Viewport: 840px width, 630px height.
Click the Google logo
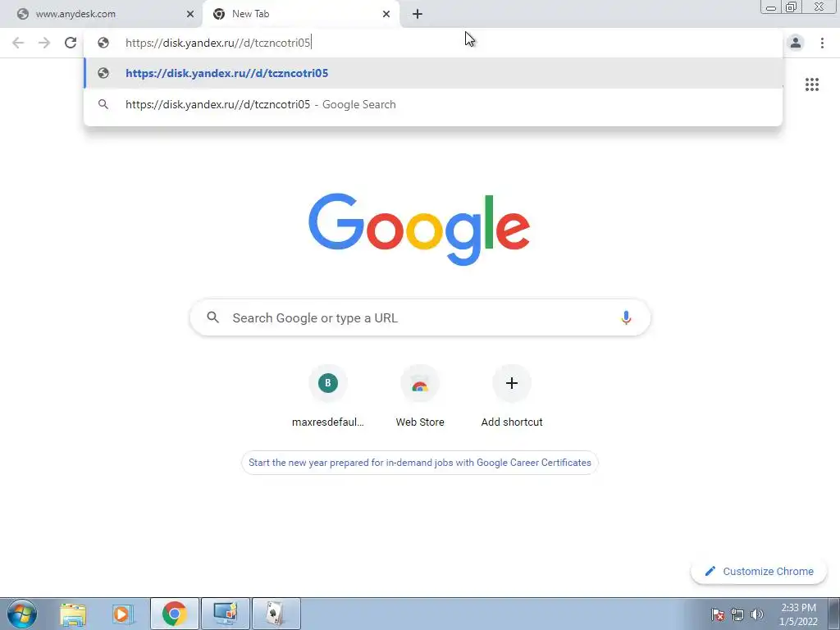pyautogui.click(x=419, y=230)
